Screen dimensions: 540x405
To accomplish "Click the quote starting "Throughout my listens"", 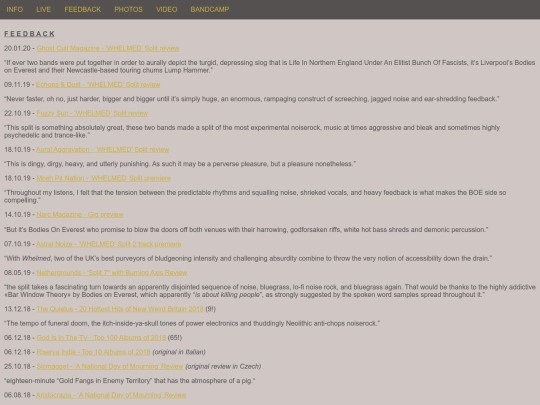I will 255,196.
